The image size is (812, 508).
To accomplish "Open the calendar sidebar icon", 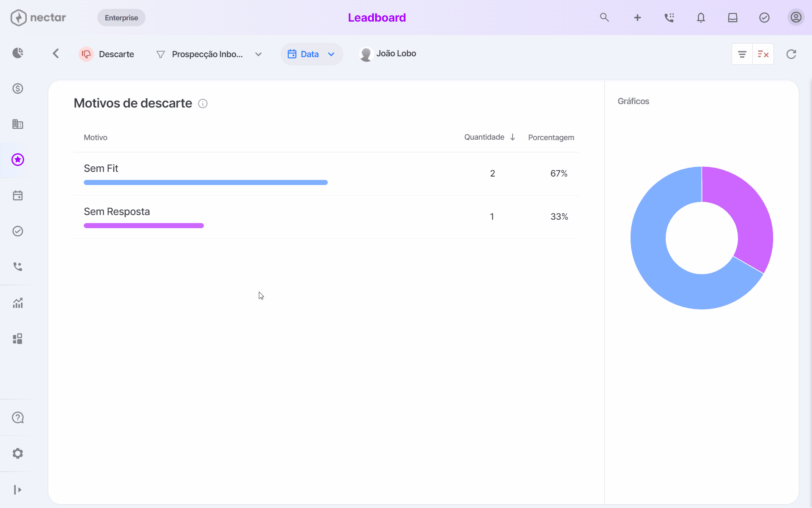I will coord(18,196).
